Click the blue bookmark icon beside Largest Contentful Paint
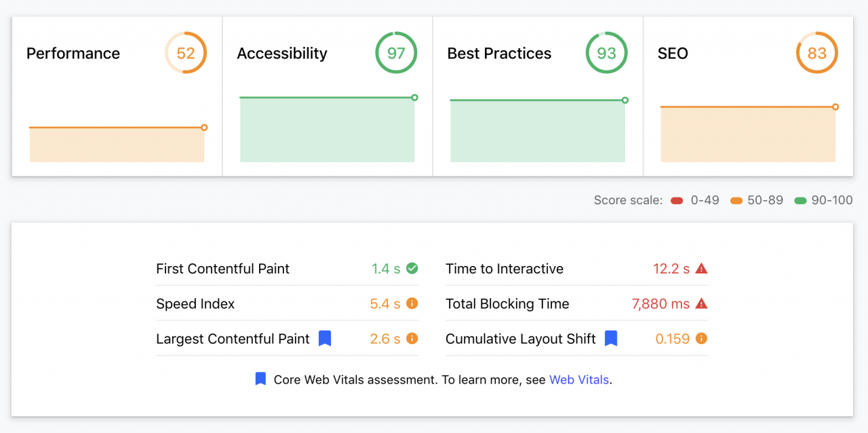 325,338
